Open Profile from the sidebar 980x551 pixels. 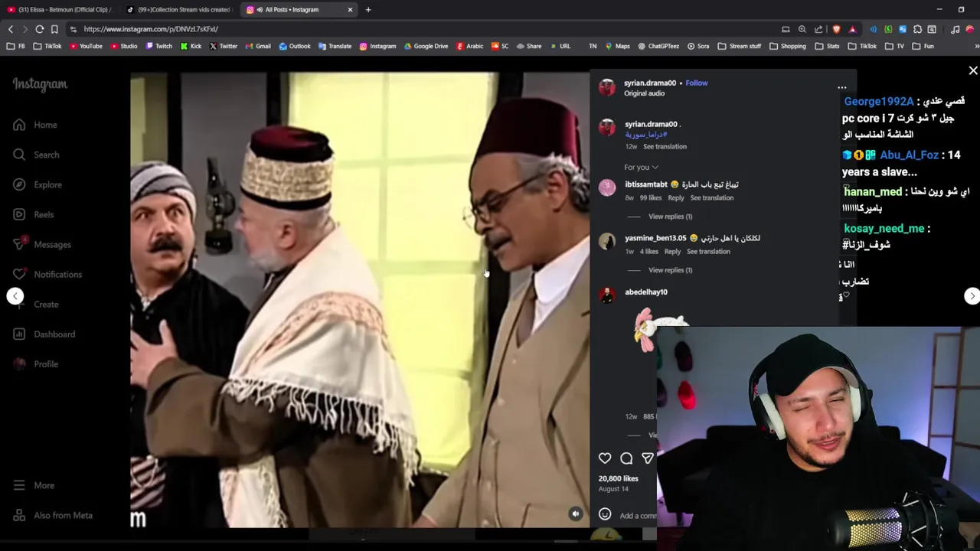[x=35, y=364]
